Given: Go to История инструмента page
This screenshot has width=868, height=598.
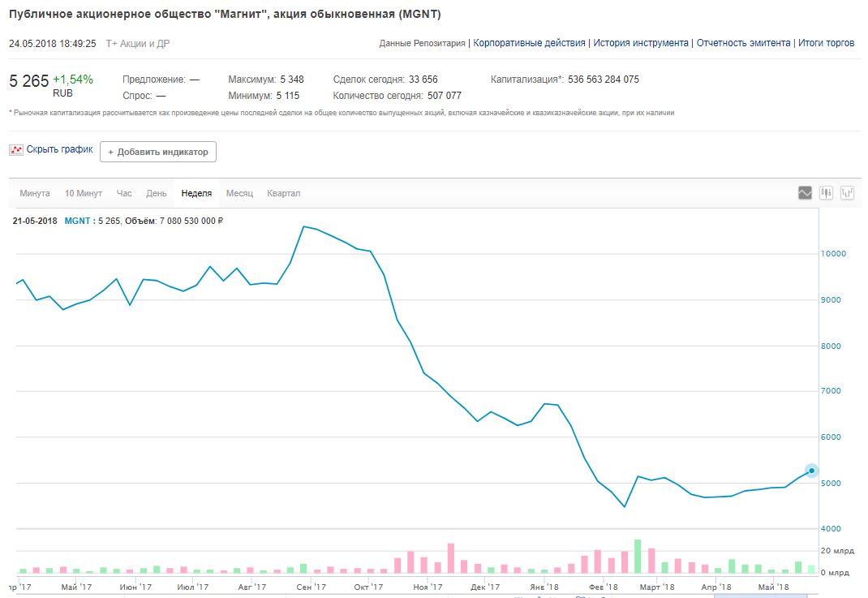Looking at the screenshot, I should point(640,43).
